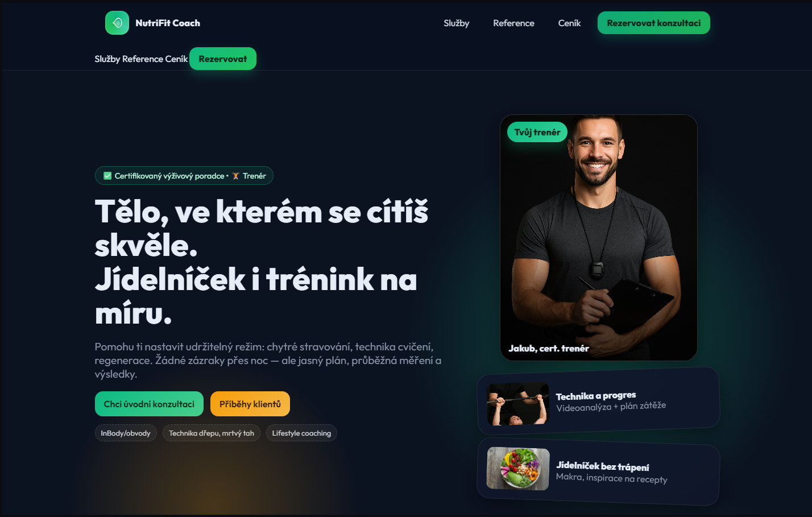Click the weightlifter emoji next to Trenér
The width and height of the screenshot is (812, 517).
(235, 176)
